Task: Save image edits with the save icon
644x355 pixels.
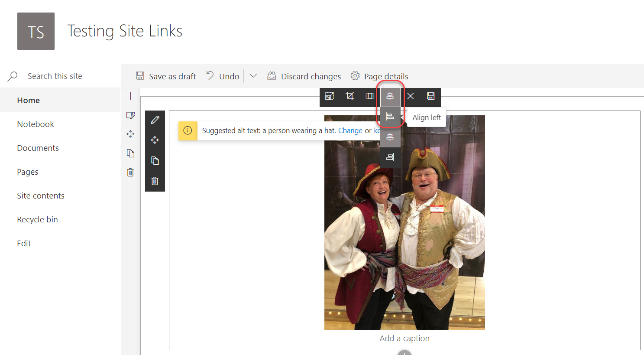Action: 430,96
